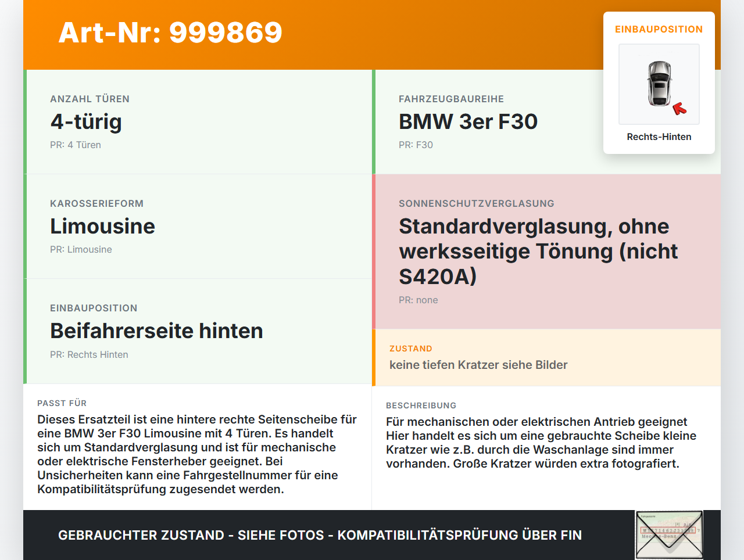The image size is (744, 560).
Task: Click 'PR: none' text
Action: click(419, 300)
